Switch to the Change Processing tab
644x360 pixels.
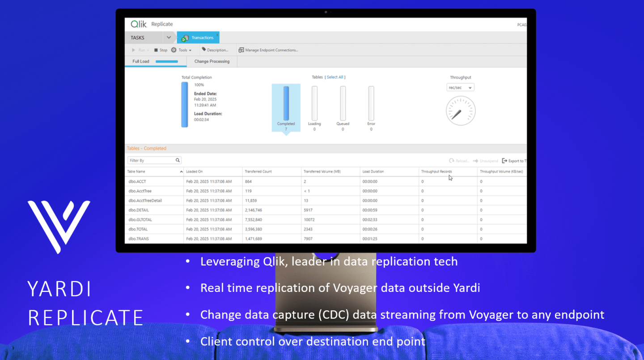click(x=211, y=61)
